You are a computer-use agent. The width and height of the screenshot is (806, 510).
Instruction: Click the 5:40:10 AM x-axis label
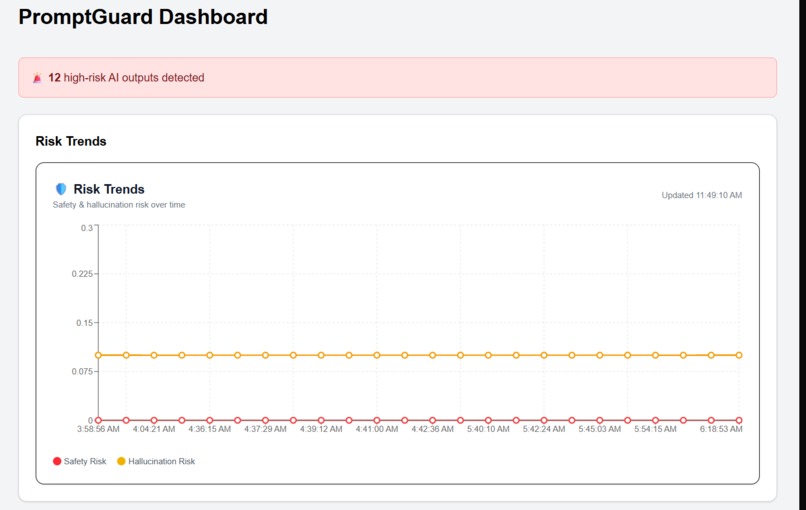click(488, 429)
